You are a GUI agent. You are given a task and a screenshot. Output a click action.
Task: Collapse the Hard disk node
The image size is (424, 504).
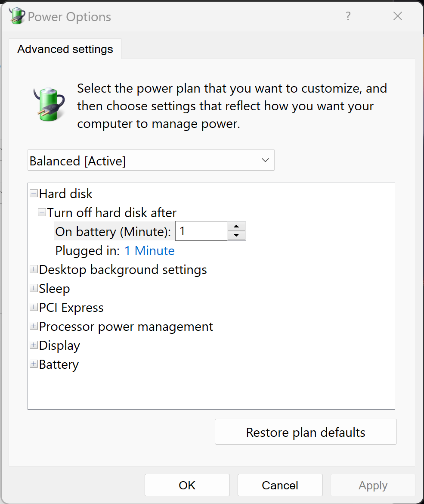(x=34, y=194)
